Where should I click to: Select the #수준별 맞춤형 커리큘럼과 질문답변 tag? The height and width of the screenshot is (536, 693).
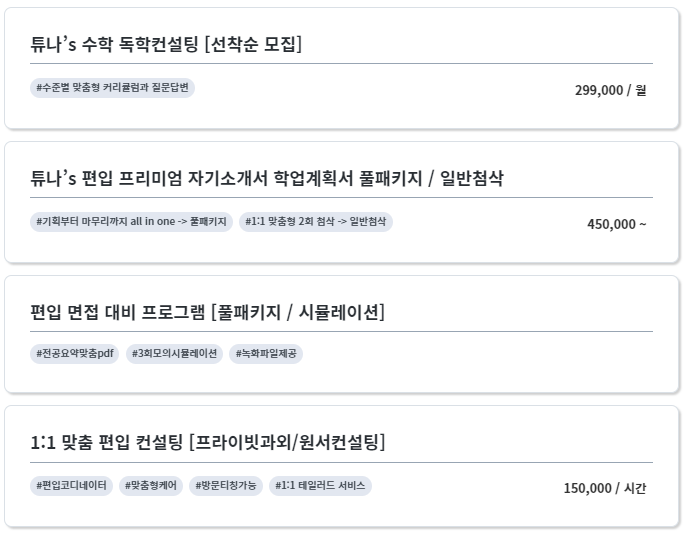click(x=112, y=87)
